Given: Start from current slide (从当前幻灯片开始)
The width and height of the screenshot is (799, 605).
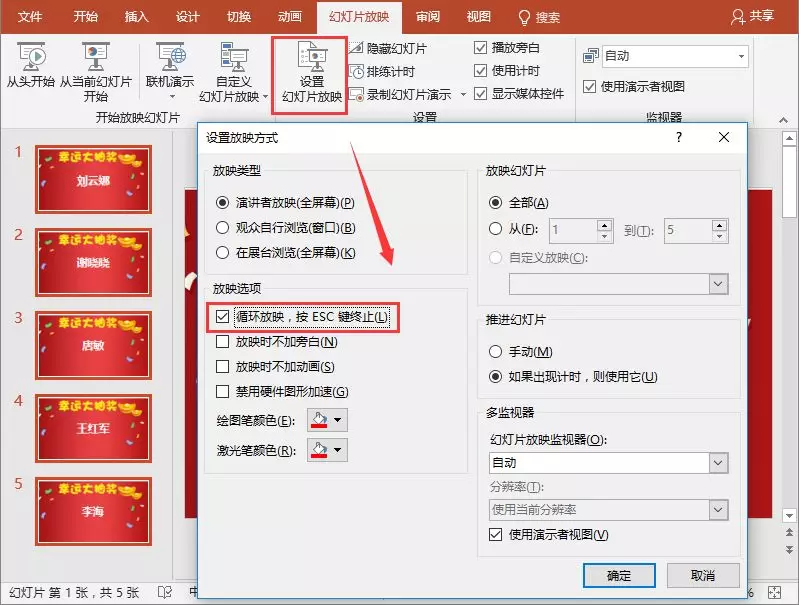Looking at the screenshot, I should click(x=96, y=71).
